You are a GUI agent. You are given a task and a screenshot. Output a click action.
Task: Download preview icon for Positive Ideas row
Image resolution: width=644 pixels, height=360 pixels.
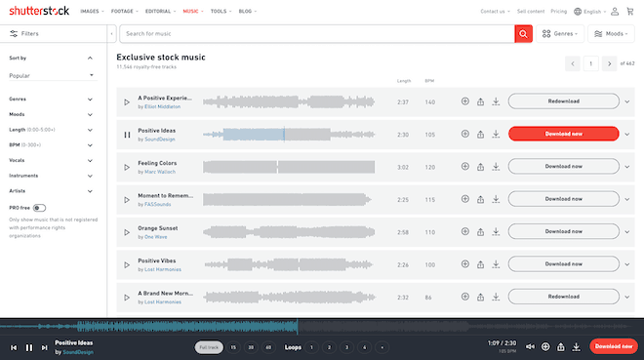pos(496,134)
